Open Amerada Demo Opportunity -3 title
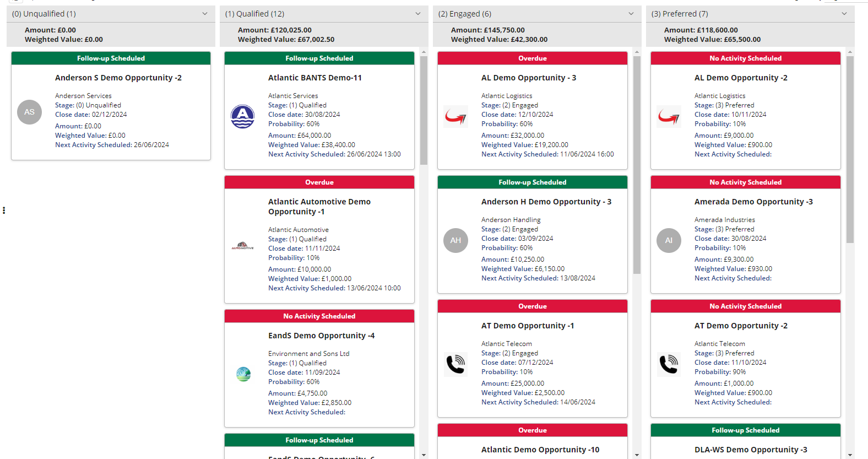868x459 pixels. coord(753,202)
